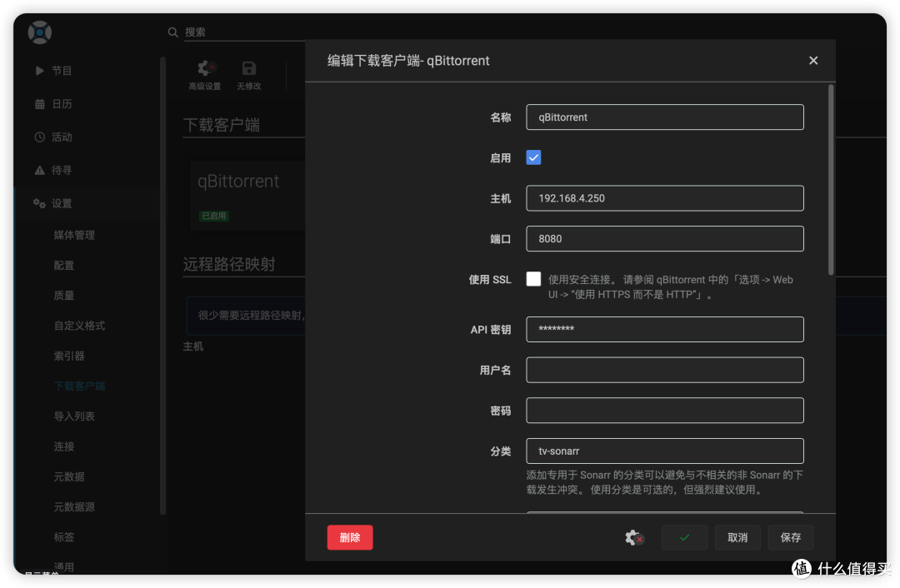Click the 名称 name input field

665,117
